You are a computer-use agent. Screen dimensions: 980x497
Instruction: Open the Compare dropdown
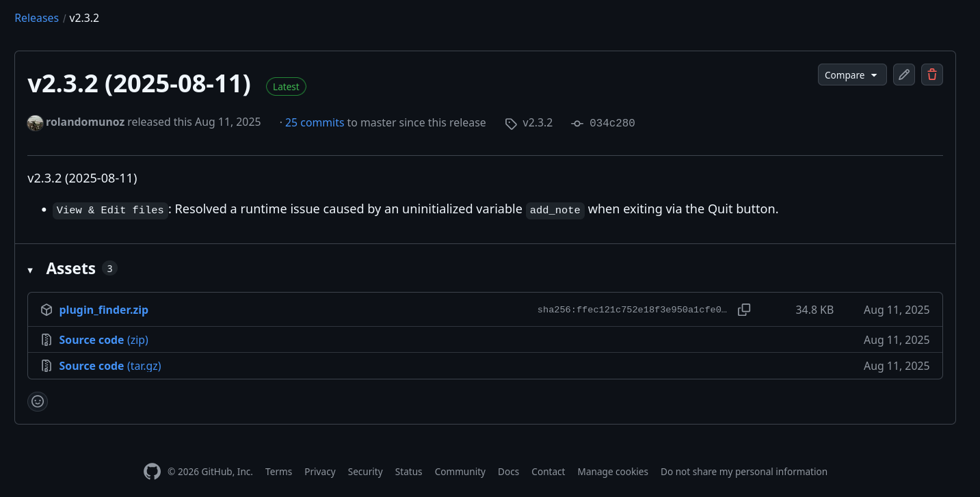[852, 75]
